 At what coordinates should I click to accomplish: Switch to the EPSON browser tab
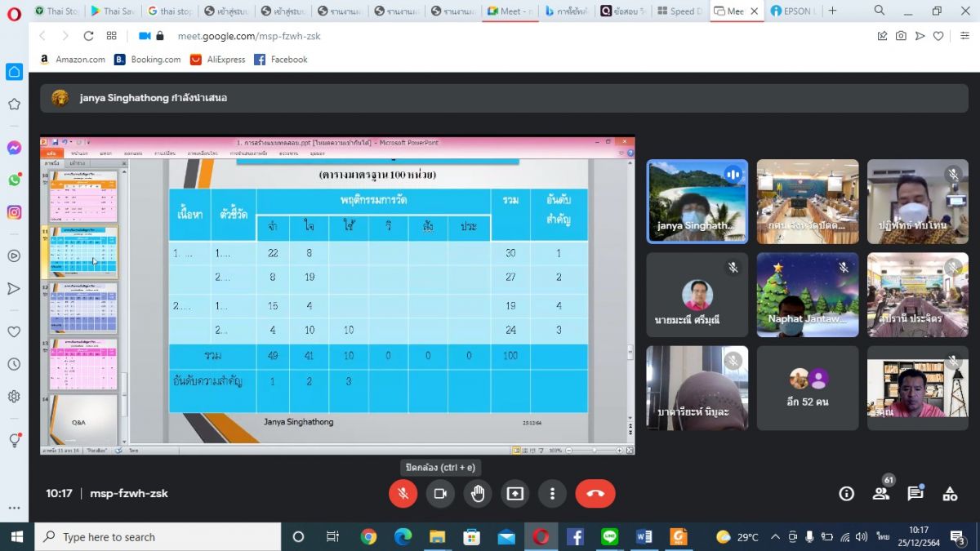(791, 11)
